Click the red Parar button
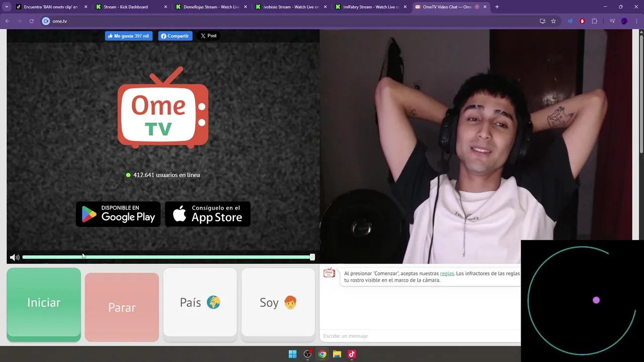 (122, 307)
